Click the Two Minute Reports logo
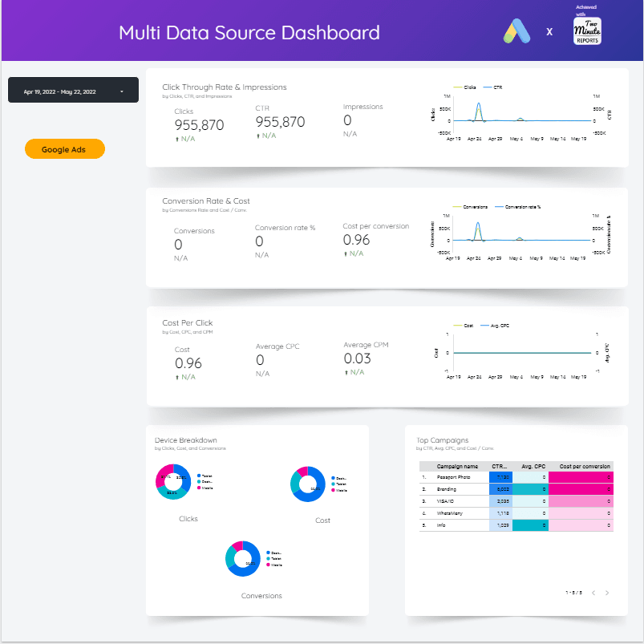Image resolution: width=644 pixels, height=644 pixels. (x=587, y=30)
